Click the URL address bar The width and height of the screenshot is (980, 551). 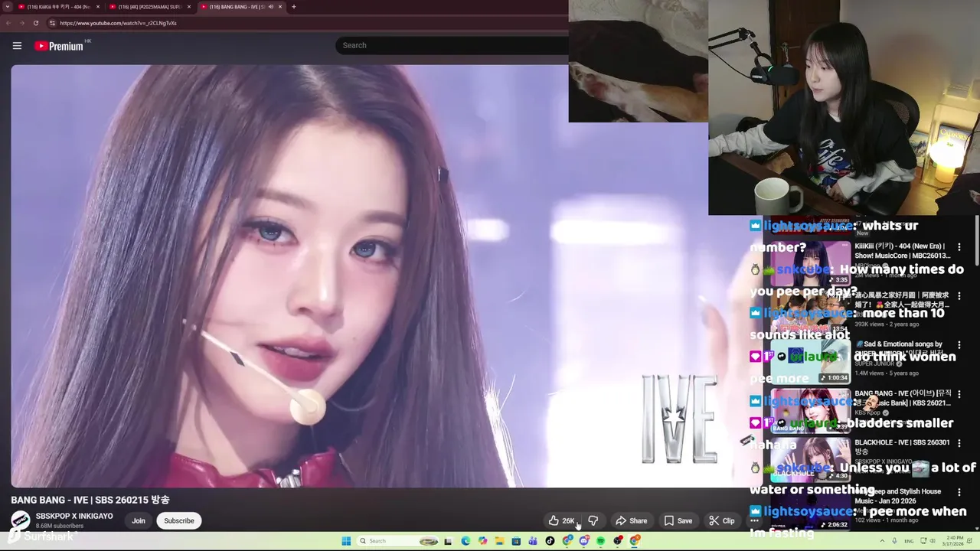[306, 23]
